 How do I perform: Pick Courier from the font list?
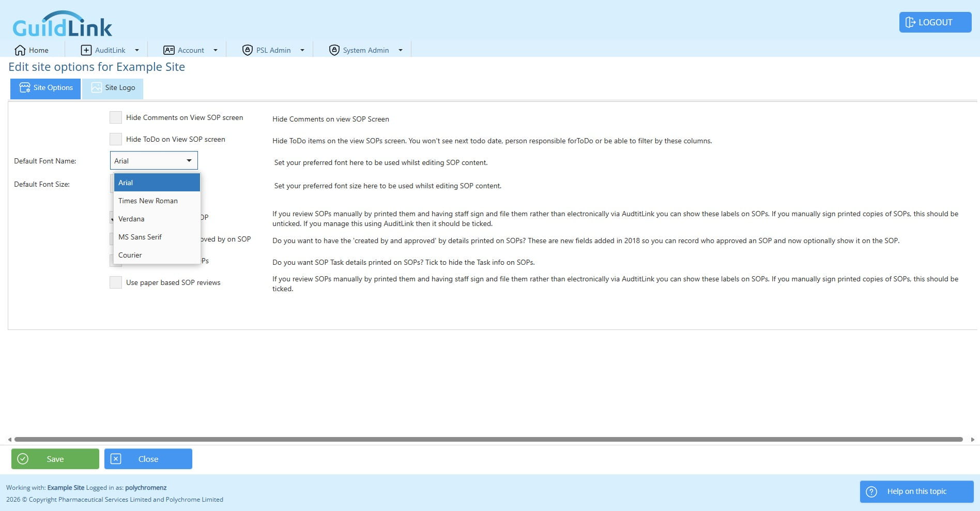click(157, 255)
